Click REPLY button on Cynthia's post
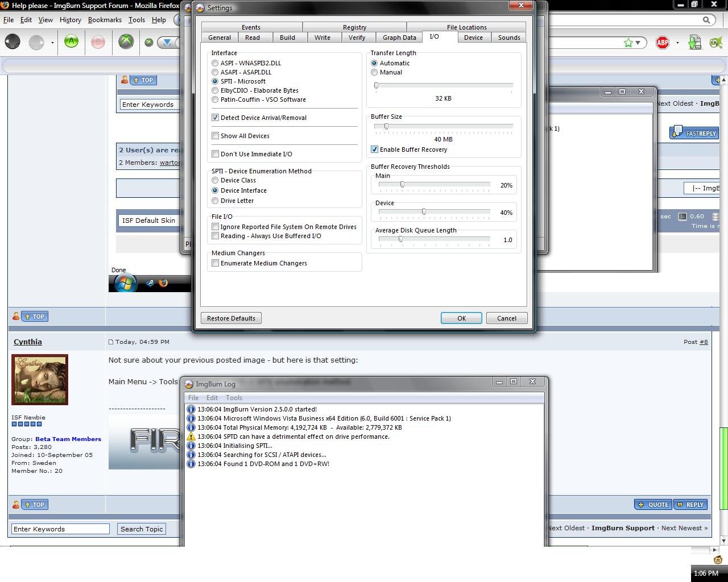Screen dimensions: 728x582 690,505
